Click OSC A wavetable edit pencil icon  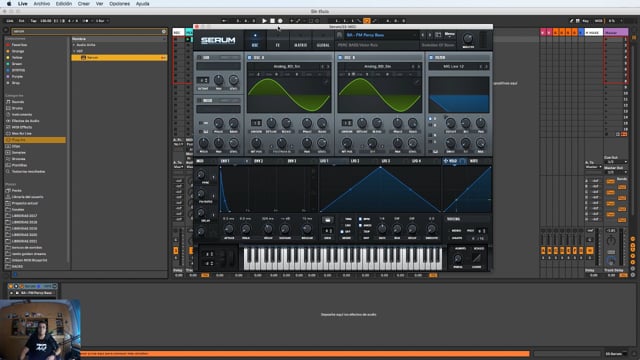coord(326,82)
